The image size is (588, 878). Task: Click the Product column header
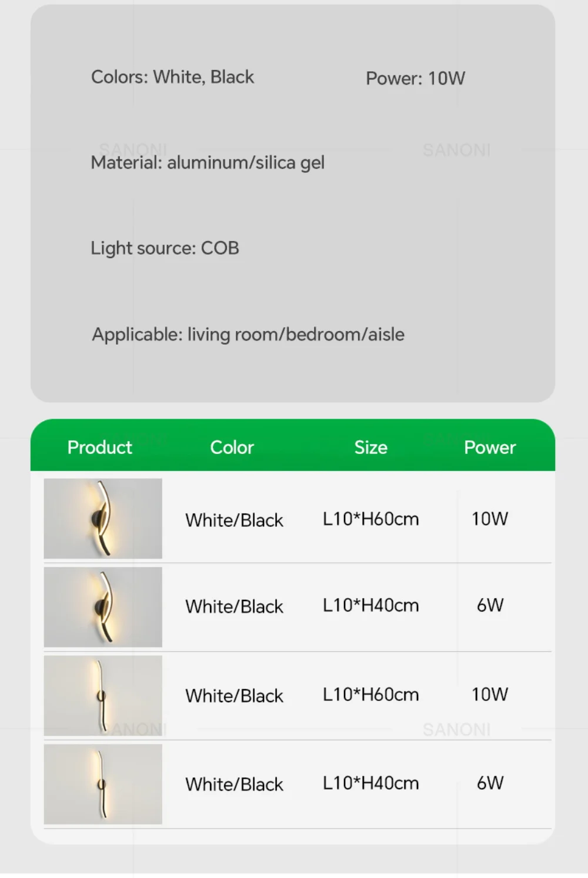tap(99, 448)
